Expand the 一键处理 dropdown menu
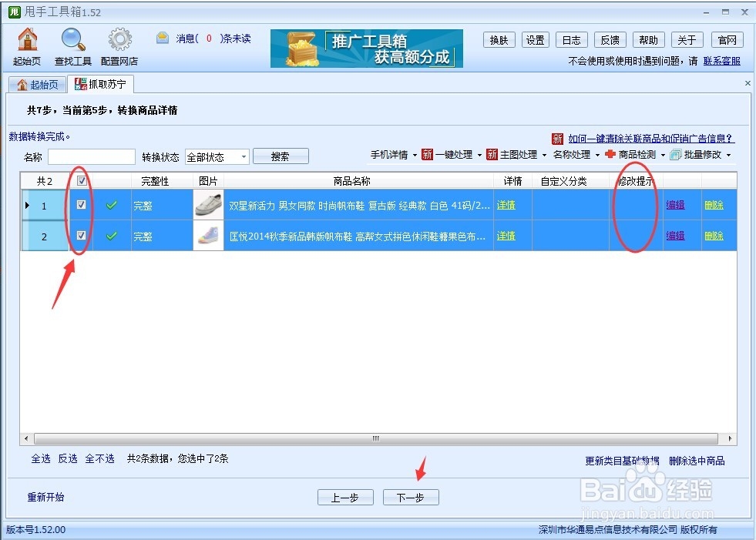This screenshot has height=540, width=756. point(479,156)
